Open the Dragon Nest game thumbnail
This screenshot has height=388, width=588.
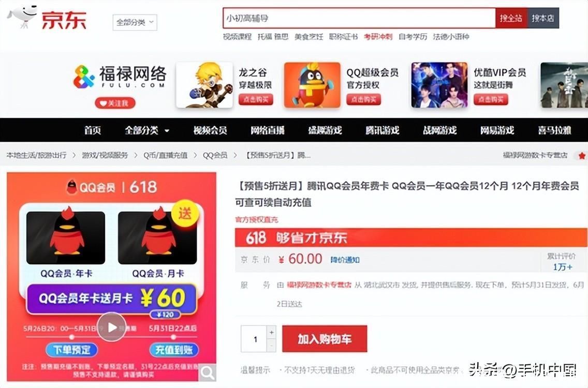[x=204, y=85]
